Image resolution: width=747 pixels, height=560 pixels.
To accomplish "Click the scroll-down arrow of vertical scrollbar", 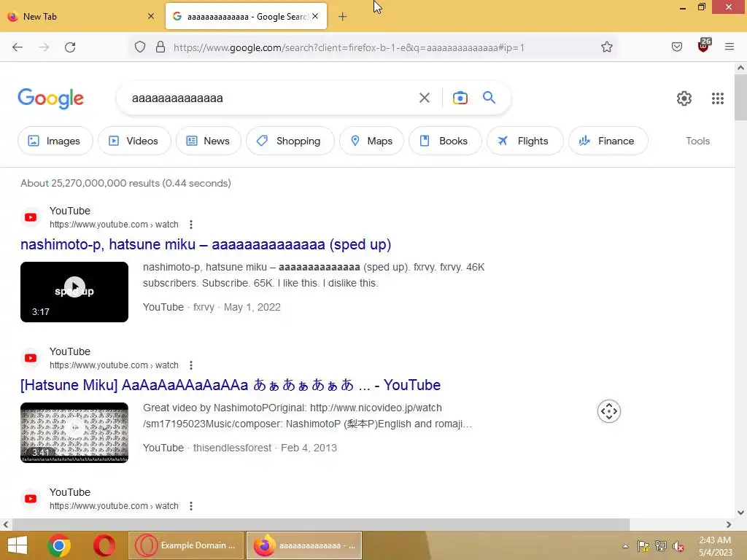I will point(740,513).
